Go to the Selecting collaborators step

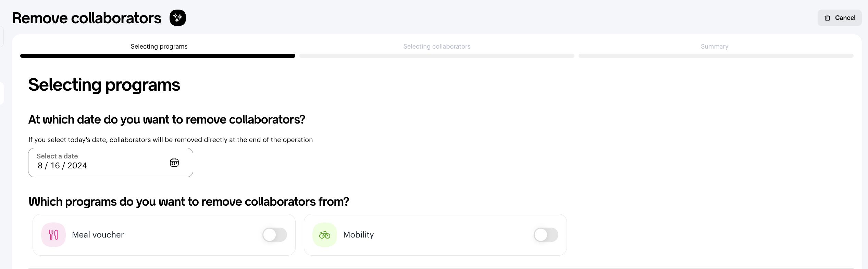(437, 47)
